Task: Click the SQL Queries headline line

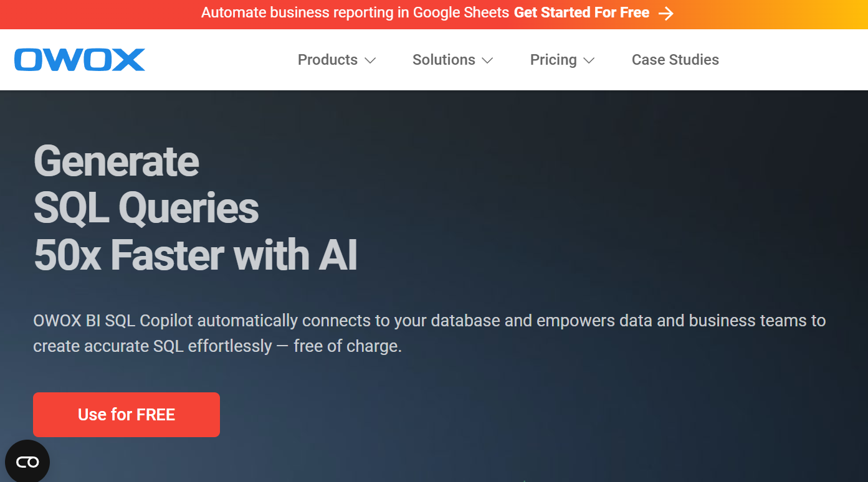Action: 146,208
